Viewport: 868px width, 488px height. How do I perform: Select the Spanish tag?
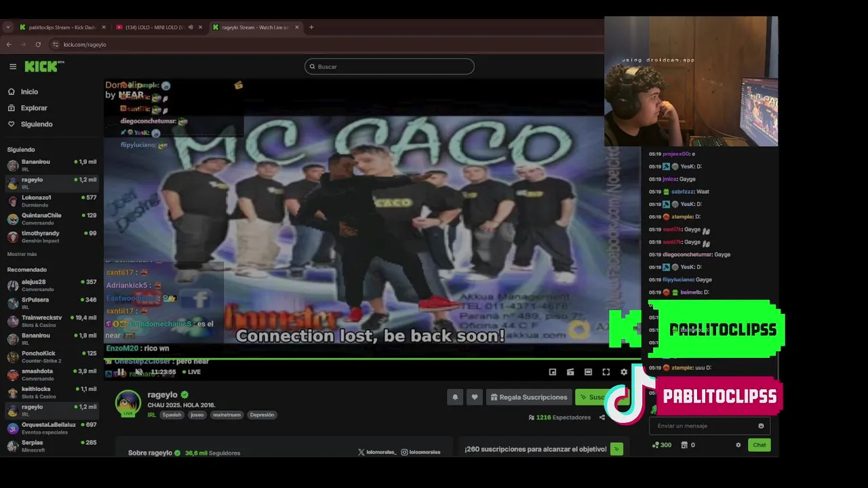(172, 415)
